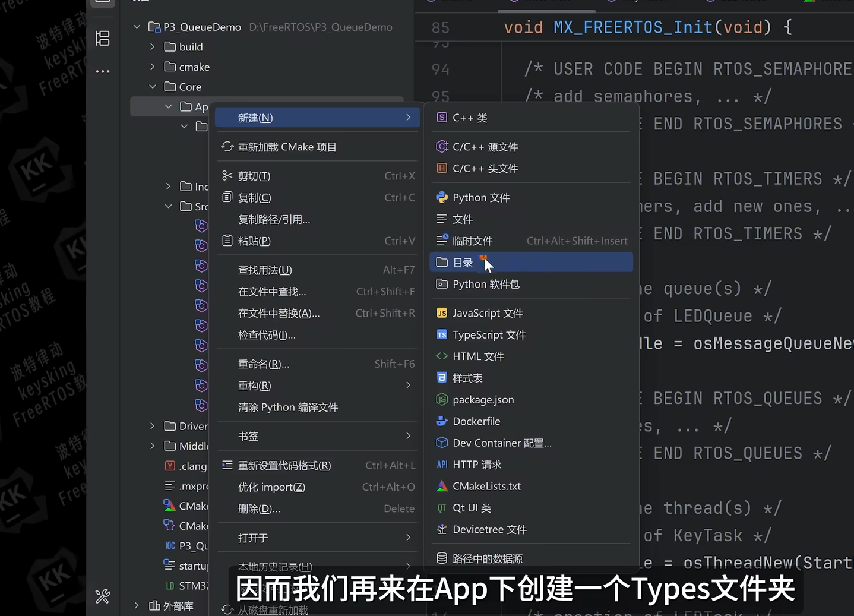The image size is (854, 616).
Task: Choose 重新加载 CMake 项目
Action: 317,147
